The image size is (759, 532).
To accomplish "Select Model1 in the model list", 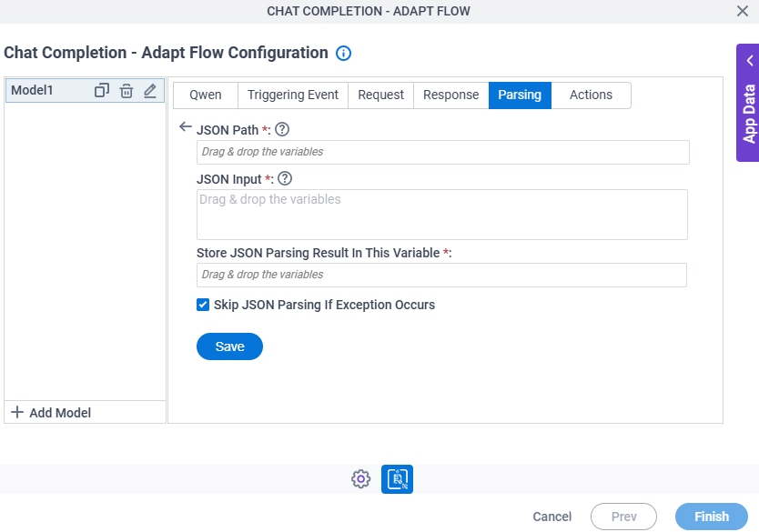I will (32, 90).
